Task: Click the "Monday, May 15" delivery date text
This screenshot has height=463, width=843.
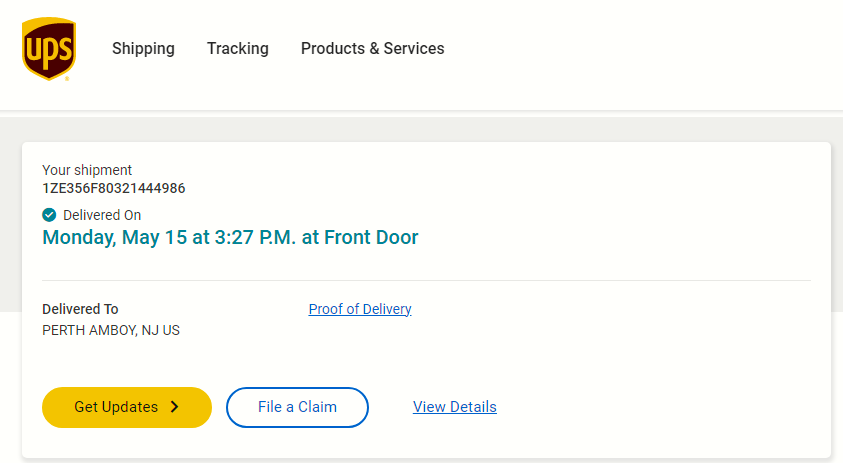Action: tap(111, 237)
